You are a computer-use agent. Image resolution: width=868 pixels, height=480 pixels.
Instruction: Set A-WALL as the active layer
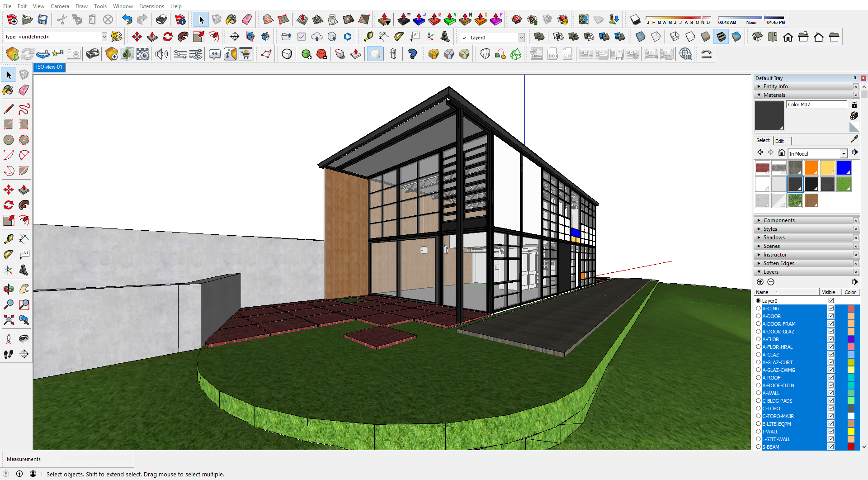coord(759,393)
